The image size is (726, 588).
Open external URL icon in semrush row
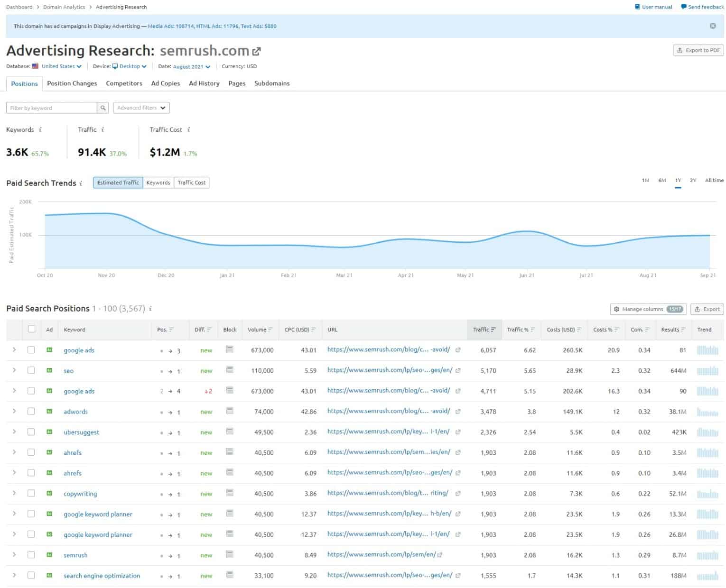click(440, 555)
